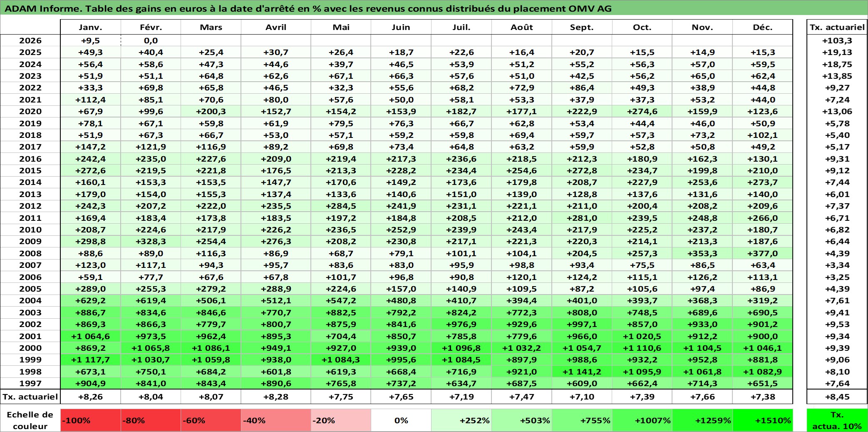Select the 2008 row label
Image resolution: width=868 pixels, height=432 pixels.
tap(30, 253)
